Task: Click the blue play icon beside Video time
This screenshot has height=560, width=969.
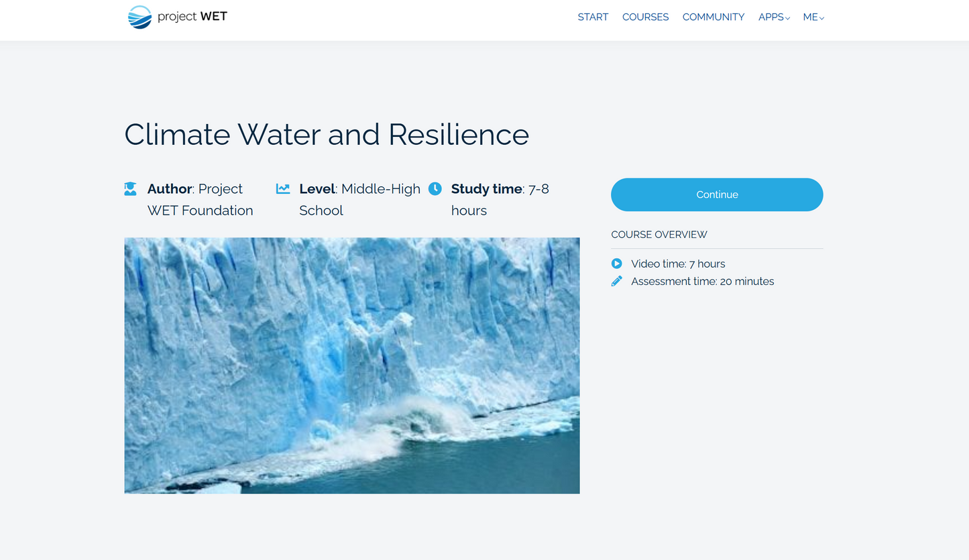Action: click(x=616, y=264)
